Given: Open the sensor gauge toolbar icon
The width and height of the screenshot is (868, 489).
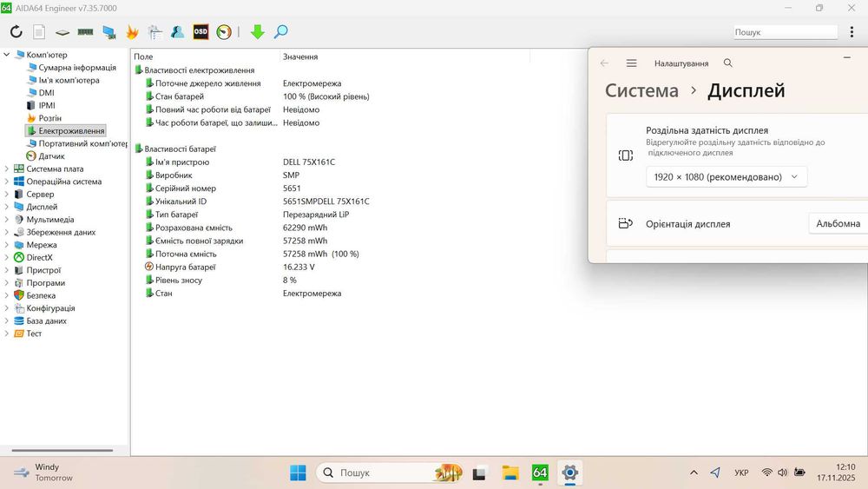Looking at the screenshot, I should click(224, 32).
